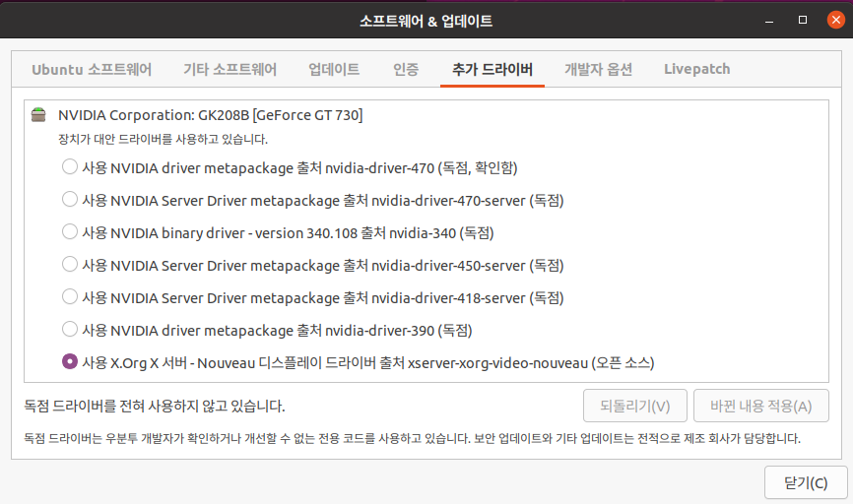Click the nvidia-driver-470 (독점, 확인함) label text
The height and width of the screenshot is (504, 853).
click(x=299, y=167)
